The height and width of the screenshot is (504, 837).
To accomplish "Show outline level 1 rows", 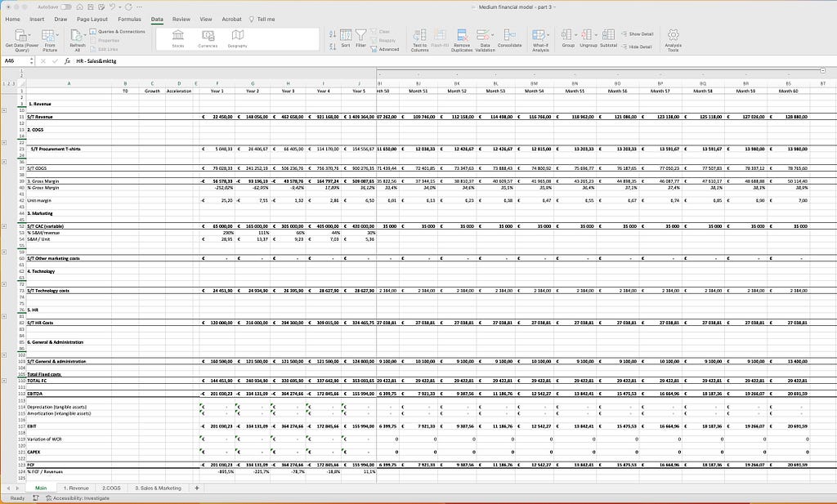I will click(4, 84).
